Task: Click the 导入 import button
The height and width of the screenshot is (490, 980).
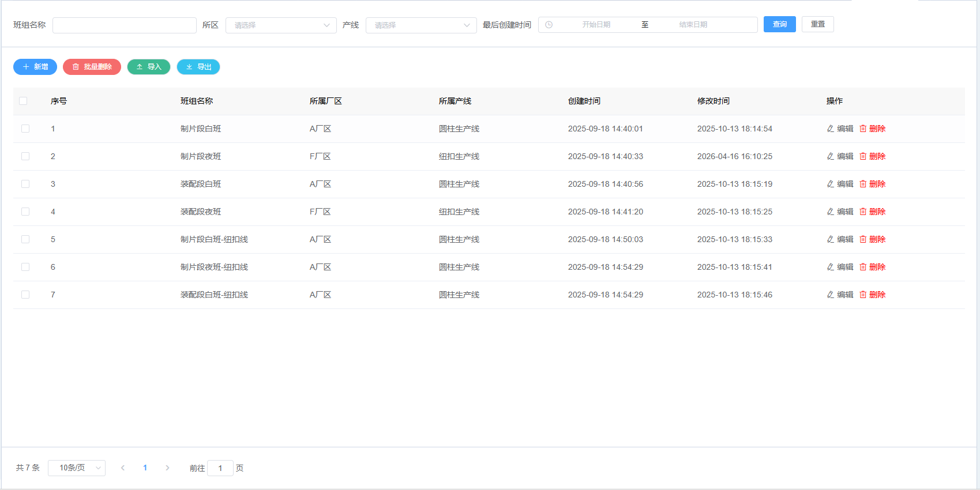Action: pos(149,67)
